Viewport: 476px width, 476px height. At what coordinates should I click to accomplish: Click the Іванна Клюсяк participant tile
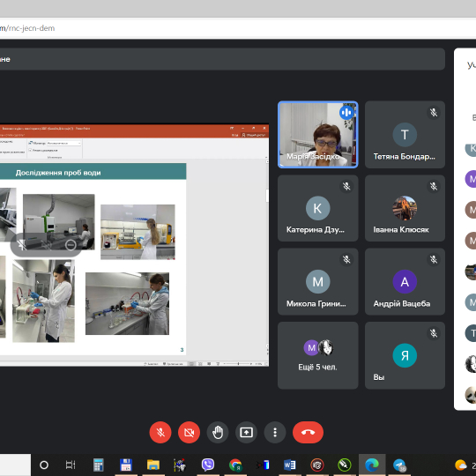pos(405,208)
